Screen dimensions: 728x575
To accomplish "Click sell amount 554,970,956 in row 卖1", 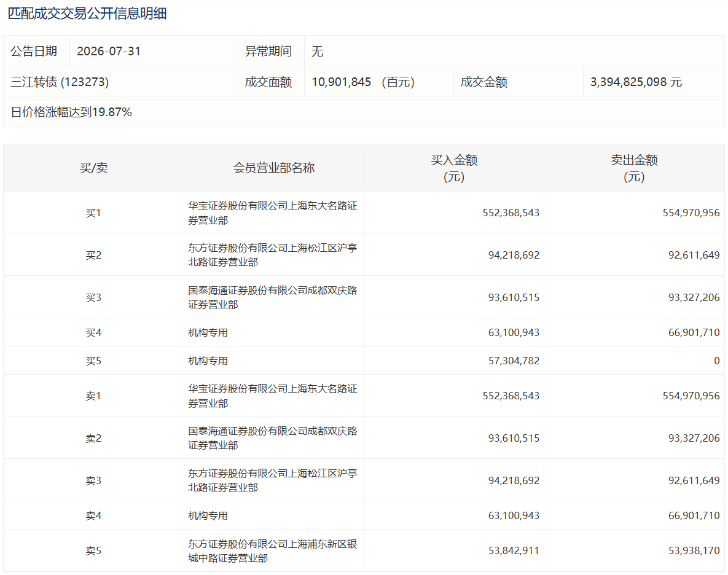I will [x=691, y=396].
